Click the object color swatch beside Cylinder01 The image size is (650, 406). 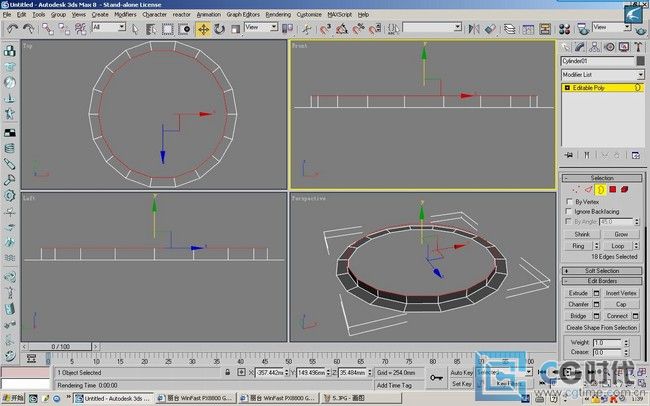tap(640, 61)
